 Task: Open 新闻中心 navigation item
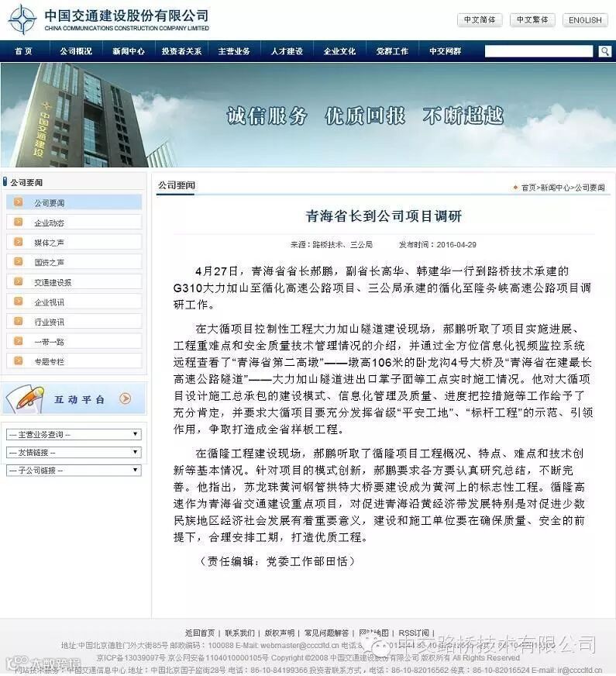pos(129,51)
